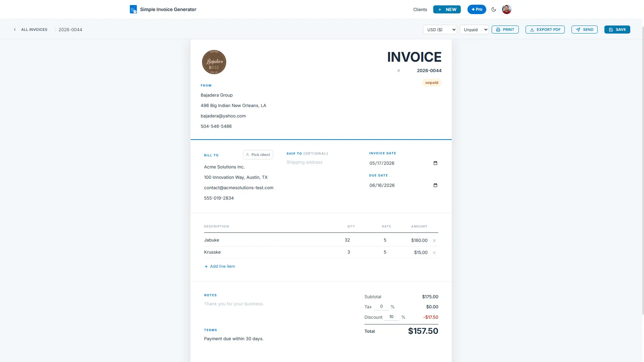
Task: Send the invoice
Action: [584, 30]
